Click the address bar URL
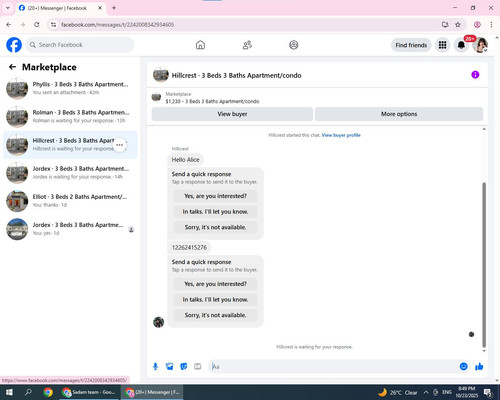Screen dimensions: 500x400 117,25
